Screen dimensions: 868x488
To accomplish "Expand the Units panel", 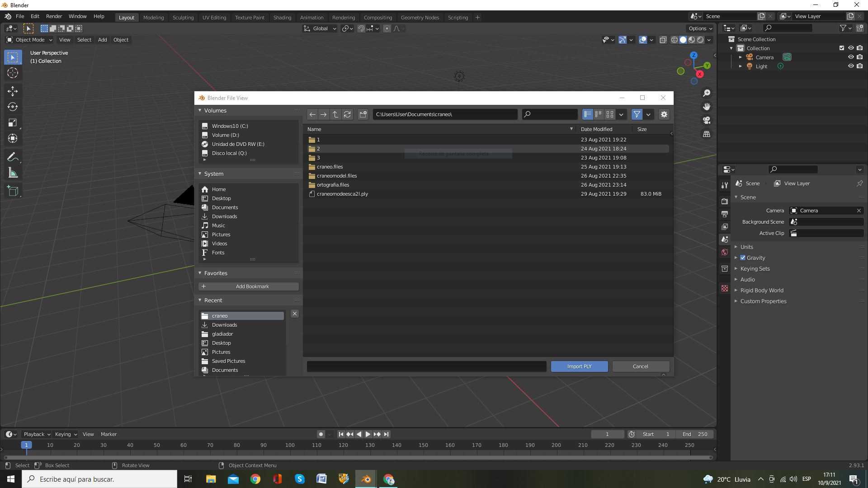I will click(x=746, y=247).
